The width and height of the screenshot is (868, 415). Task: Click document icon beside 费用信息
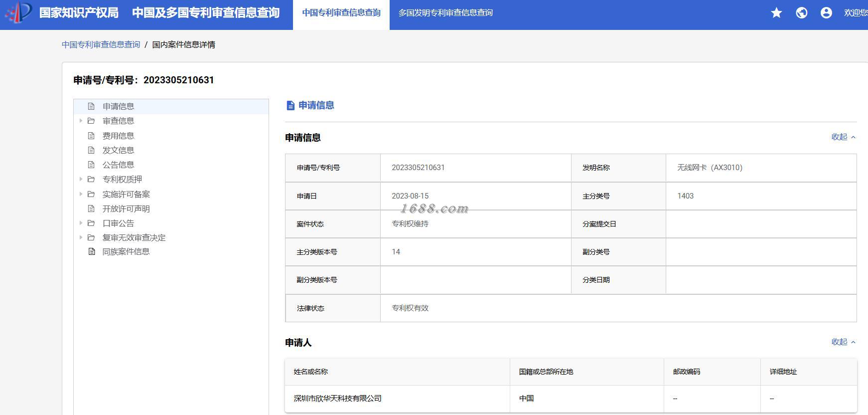tap(91, 136)
